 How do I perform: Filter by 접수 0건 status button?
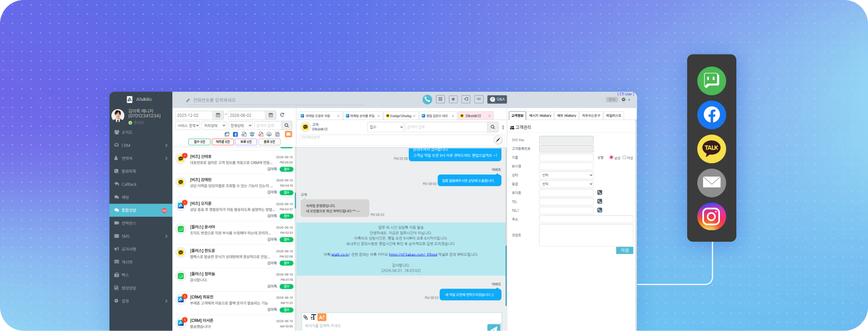point(199,142)
